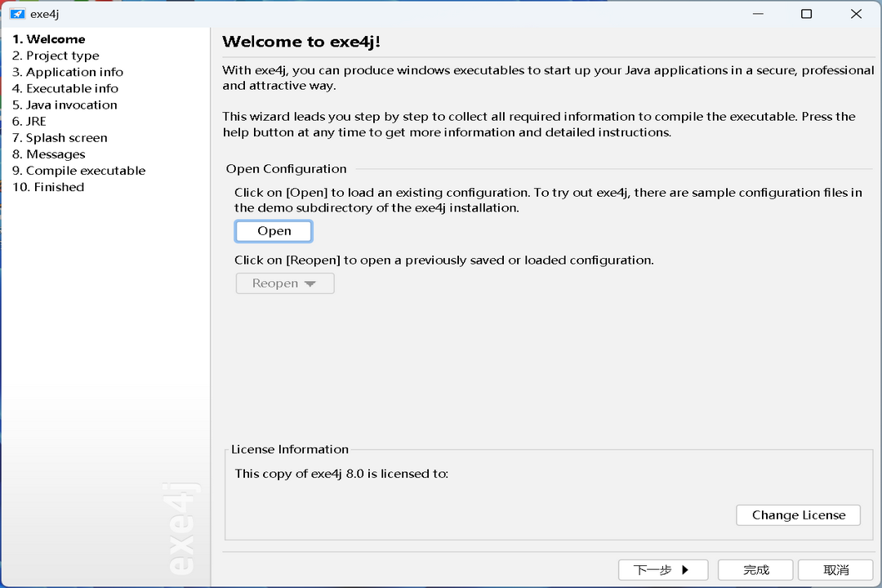Select the JRE step
The image size is (882, 588).
[x=29, y=121]
